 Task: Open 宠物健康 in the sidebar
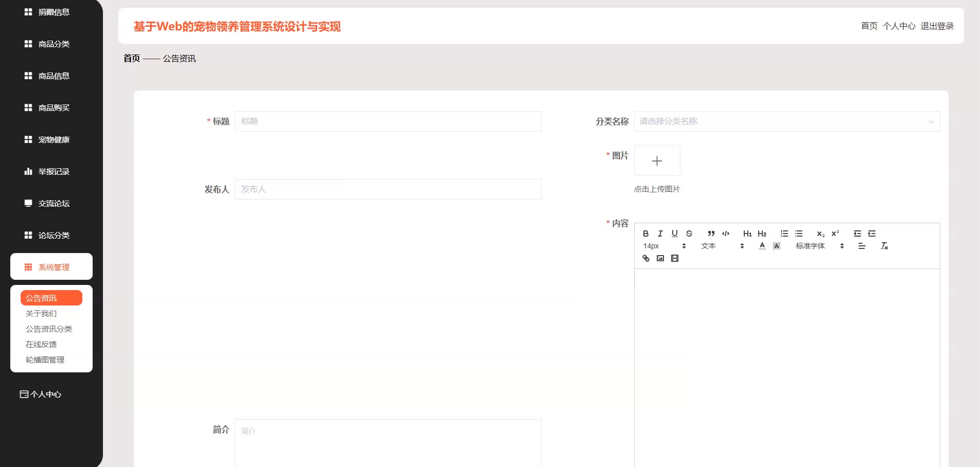(x=51, y=139)
